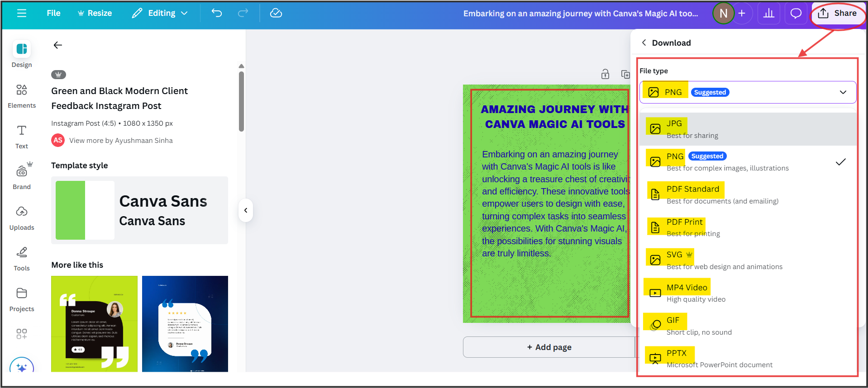
Task: Select MP4 Video file type
Action: 748,293
